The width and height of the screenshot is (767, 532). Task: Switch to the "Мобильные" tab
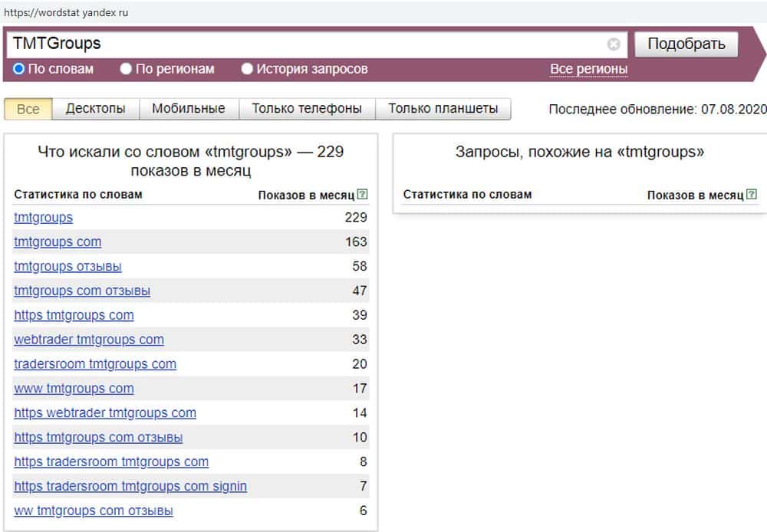189,109
